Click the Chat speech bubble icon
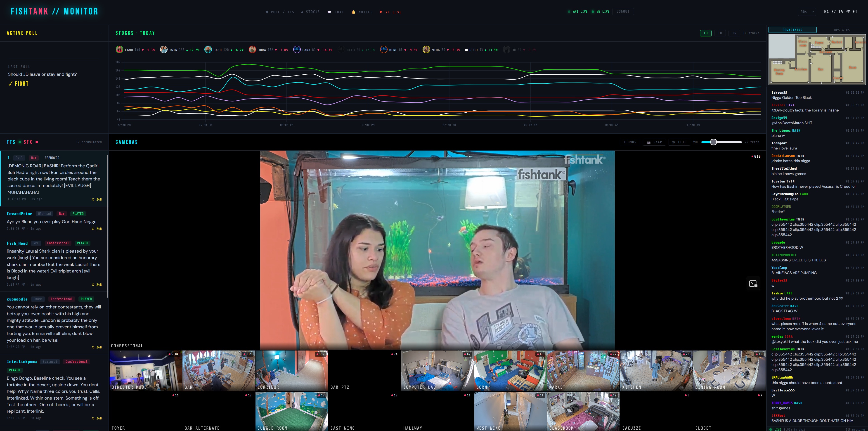The image size is (868, 431). [x=329, y=12]
